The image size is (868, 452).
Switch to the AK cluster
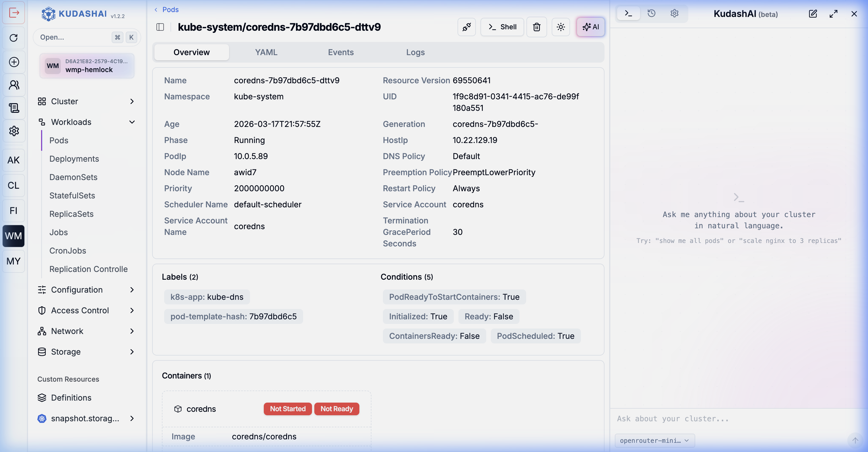click(13, 160)
